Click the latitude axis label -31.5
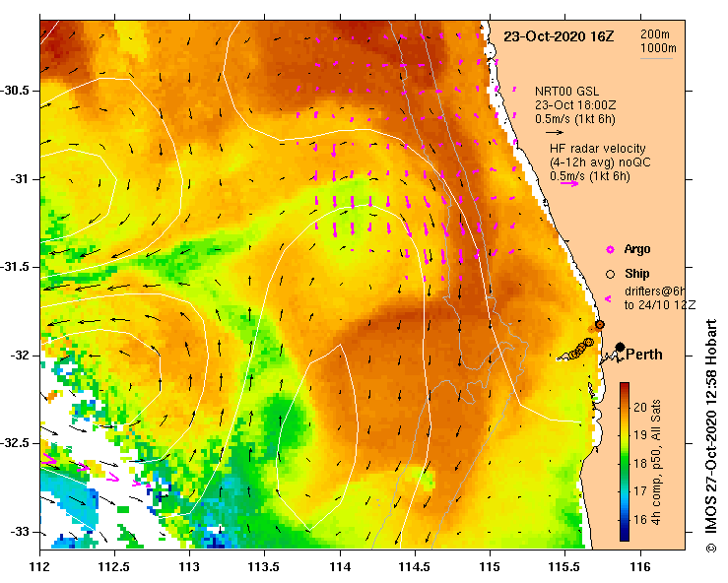728x583 pixels. 15,267
